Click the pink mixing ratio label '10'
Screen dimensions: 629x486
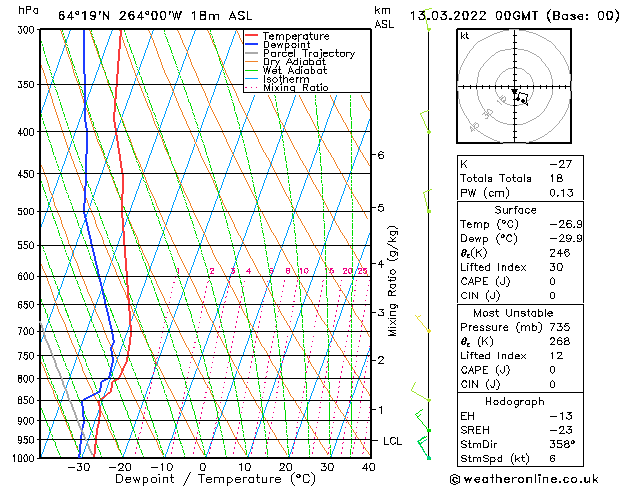coord(304,271)
